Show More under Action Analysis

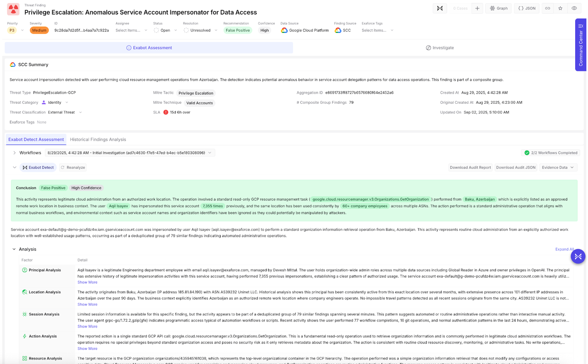click(87, 348)
